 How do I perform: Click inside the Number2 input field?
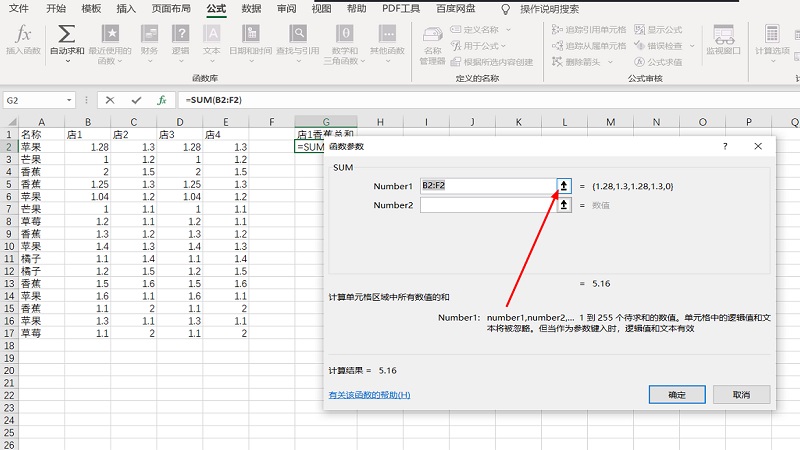tap(487, 205)
